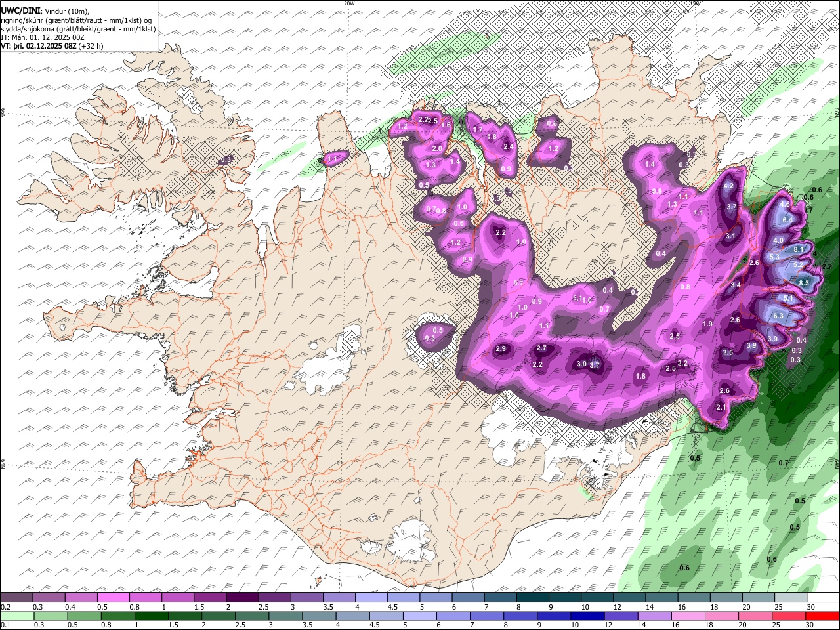The width and height of the screenshot is (840, 630).
Task: Click the 0.2 label in the snow legend
Action: tap(5, 607)
